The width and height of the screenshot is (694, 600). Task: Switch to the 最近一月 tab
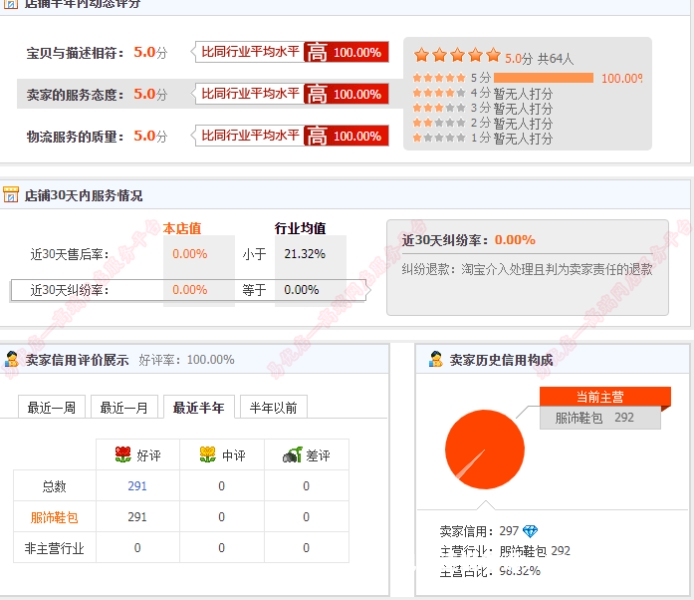[124, 407]
